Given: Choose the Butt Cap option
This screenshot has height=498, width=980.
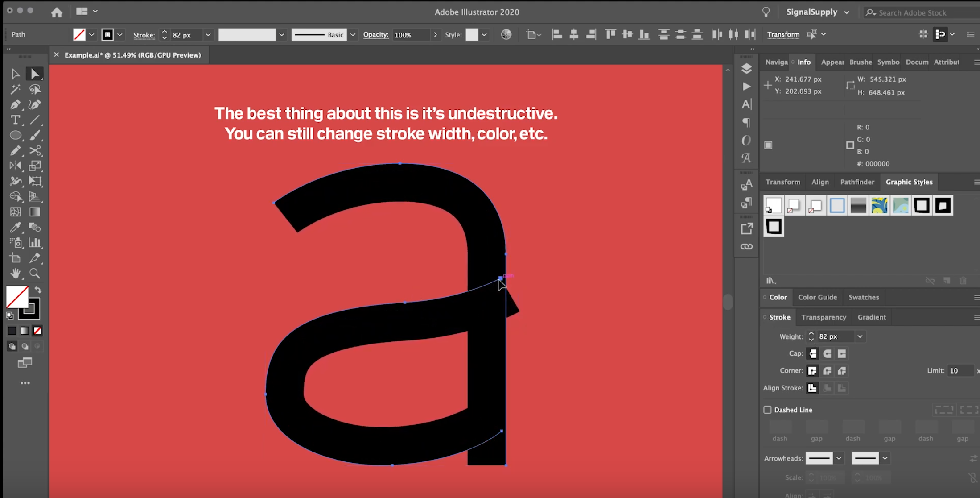Looking at the screenshot, I should click(x=813, y=353).
